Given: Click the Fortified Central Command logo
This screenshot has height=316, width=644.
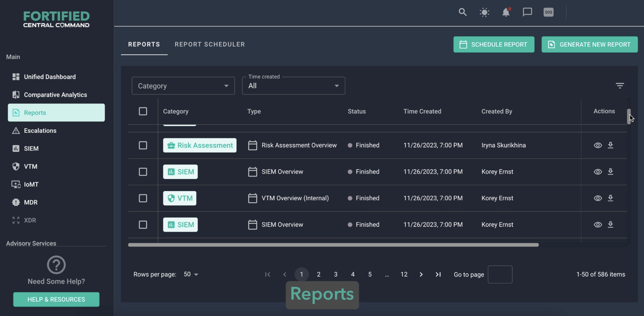Looking at the screenshot, I should tap(56, 19).
